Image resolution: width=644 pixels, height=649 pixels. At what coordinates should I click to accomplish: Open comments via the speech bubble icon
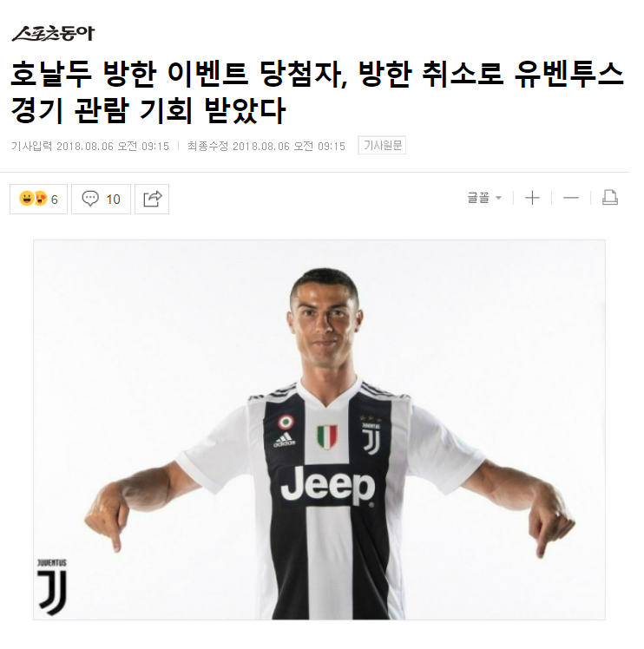pos(90,199)
